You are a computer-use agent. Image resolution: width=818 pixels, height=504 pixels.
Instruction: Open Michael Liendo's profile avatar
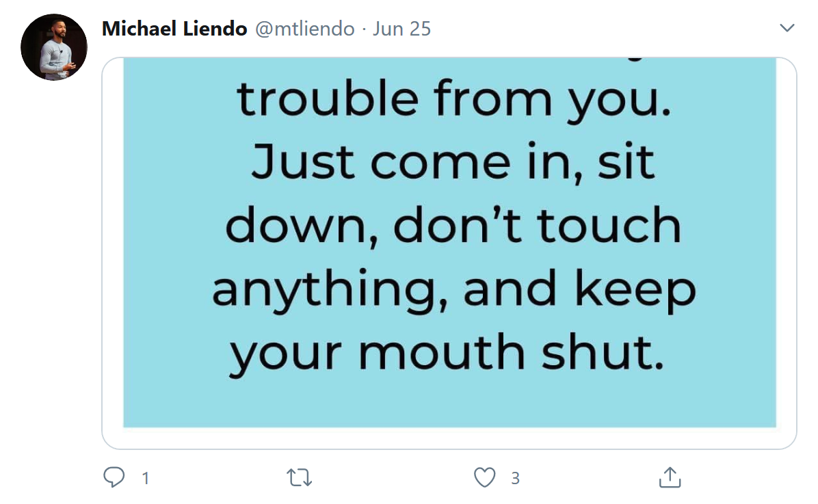click(54, 47)
